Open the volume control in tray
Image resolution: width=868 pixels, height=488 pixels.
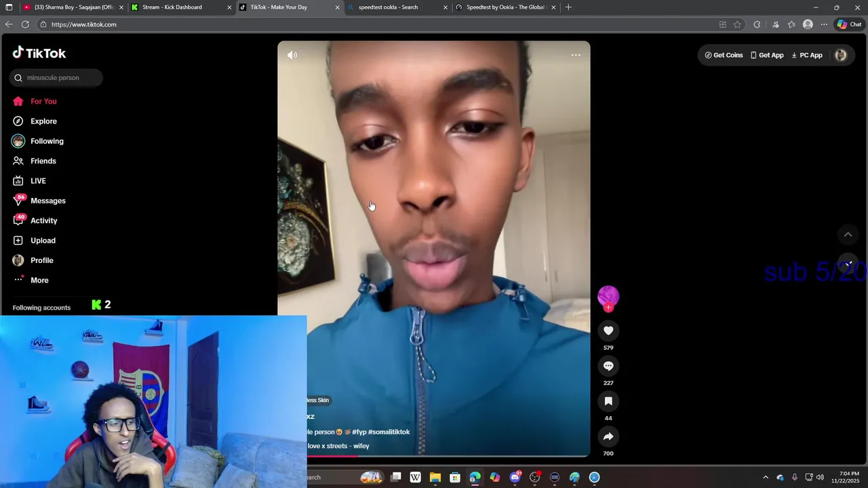click(x=820, y=477)
